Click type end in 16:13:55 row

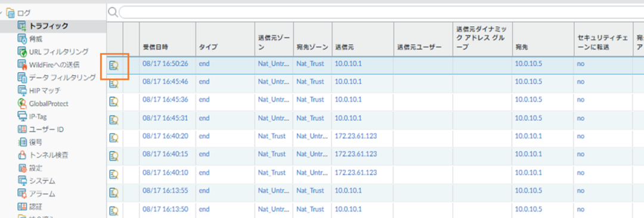pos(204,191)
